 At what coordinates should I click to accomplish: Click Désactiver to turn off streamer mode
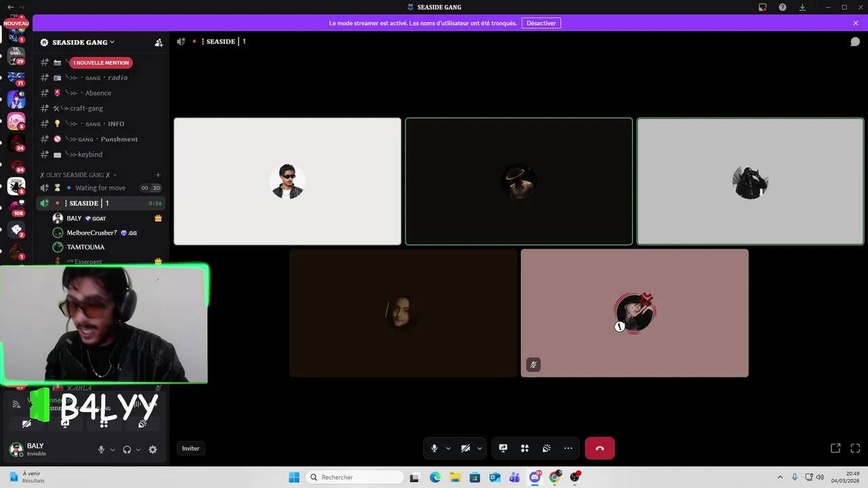pos(541,23)
